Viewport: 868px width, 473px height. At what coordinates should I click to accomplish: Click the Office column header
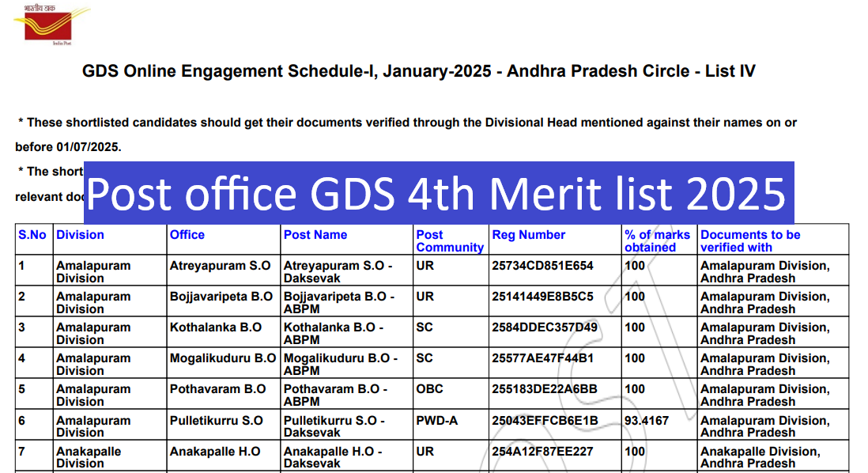click(187, 235)
